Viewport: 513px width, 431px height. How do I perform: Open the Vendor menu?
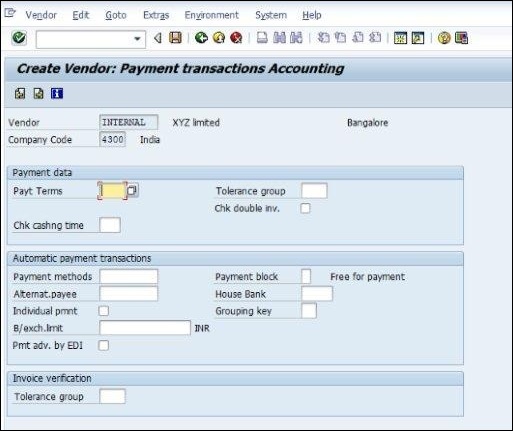[x=41, y=15]
